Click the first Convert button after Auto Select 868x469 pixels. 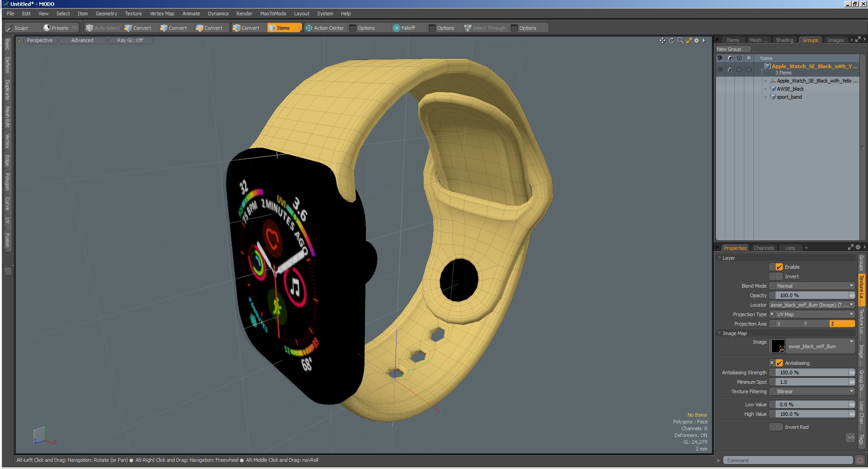[x=139, y=28]
